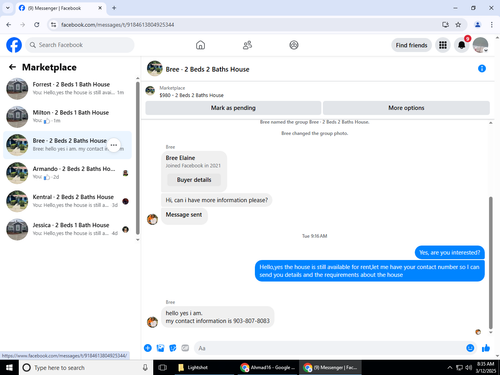Viewport: 500px width, 375px height.
Task: Click the listing photo in the chat header
Action: coord(154,68)
